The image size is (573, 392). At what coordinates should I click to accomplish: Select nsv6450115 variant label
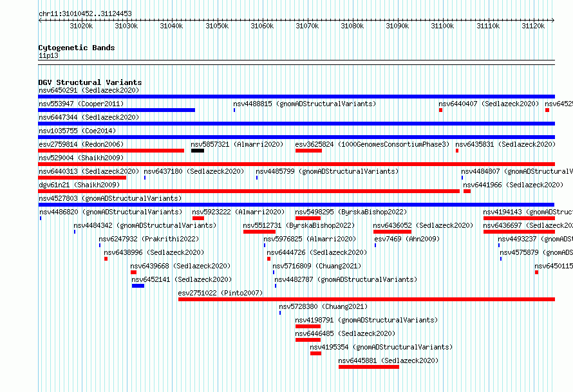(554, 266)
